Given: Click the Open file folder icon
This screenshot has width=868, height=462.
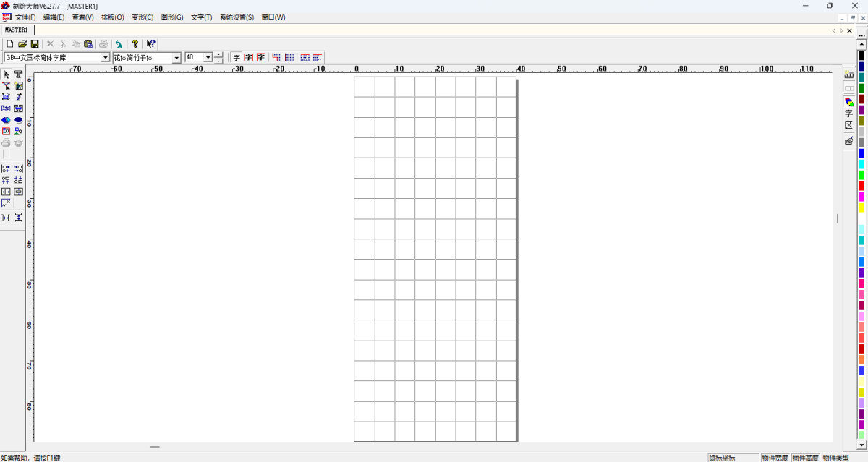Looking at the screenshot, I should 22,44.
